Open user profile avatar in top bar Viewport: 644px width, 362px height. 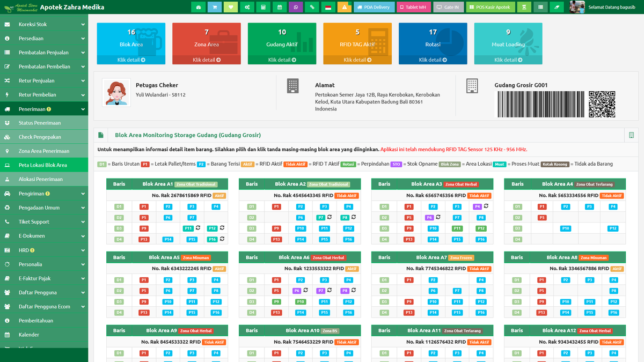(x=577, y=7)
